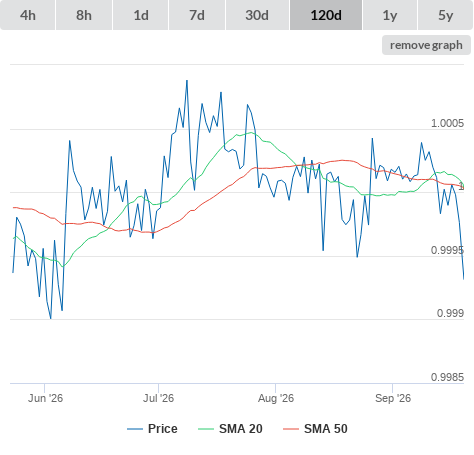The image size is (474, 455).
Task: Click the Sep '26 axis label
Action: (393, 398)
